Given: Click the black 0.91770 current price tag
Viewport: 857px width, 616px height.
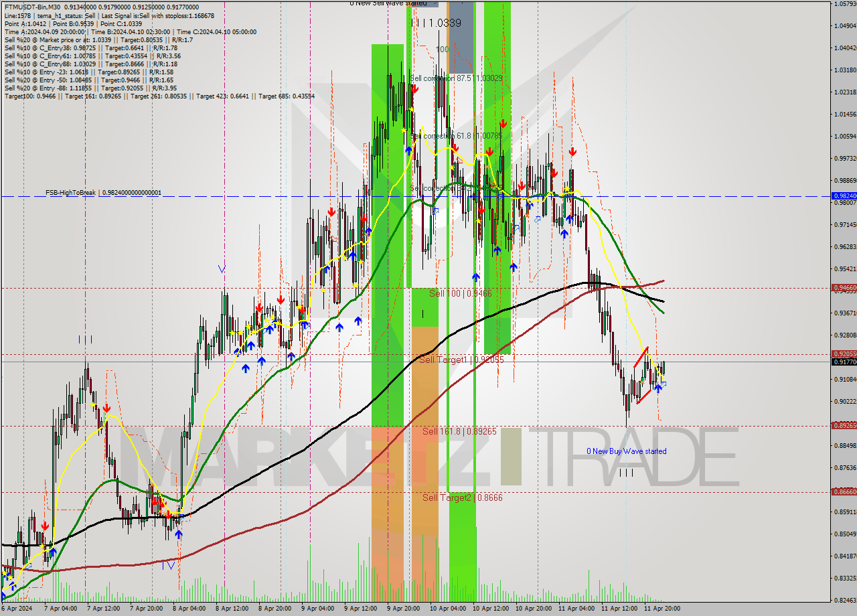Looking at the screenshot, I should click(x=844, y=362).
